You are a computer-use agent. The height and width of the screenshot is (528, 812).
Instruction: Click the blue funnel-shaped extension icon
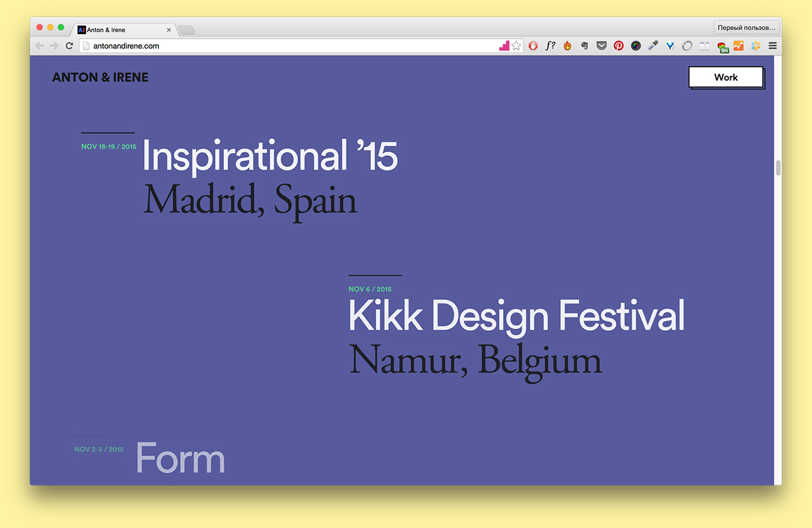(670, 46)
